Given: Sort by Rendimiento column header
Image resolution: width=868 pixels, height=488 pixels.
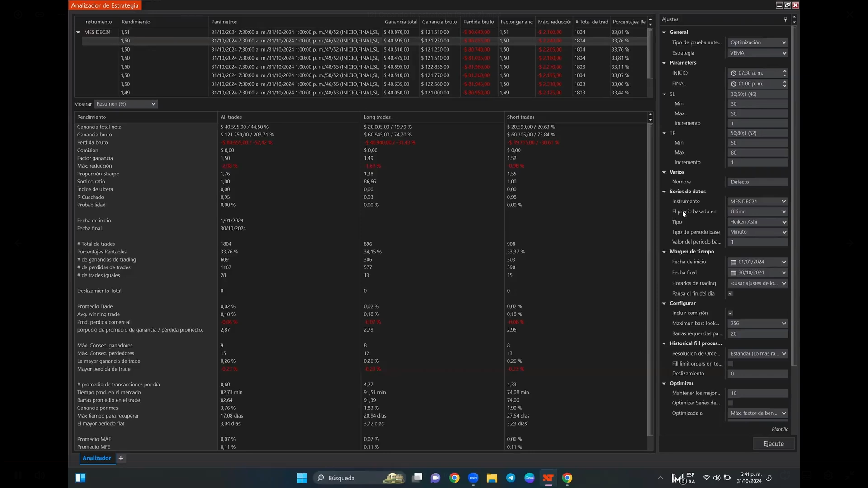Looking at the screenshot, I should coord(164,22).
